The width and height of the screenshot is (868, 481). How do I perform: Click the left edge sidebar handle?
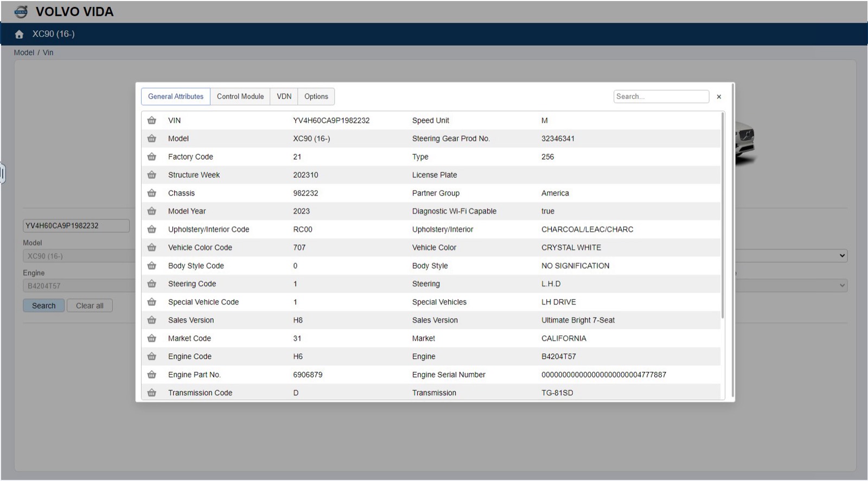tap(2, 174)
